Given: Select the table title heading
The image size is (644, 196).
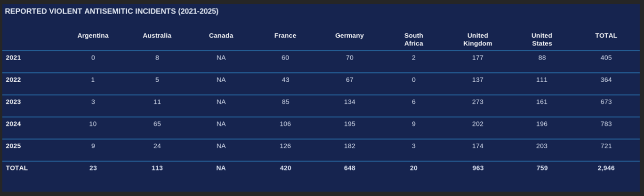Looking at the screenshot, I should pyautogui.click(x=112, y=11).
